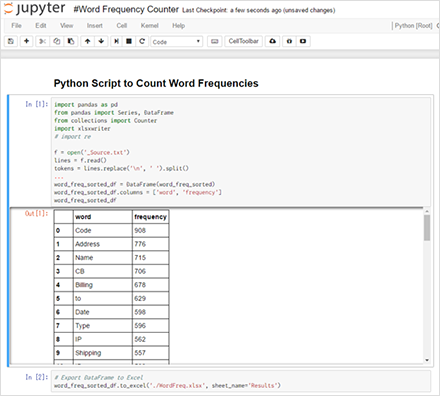Viewport: 440px width, 396px height.
Task: Move selected cell down arrow
Action: pos(101,41)
